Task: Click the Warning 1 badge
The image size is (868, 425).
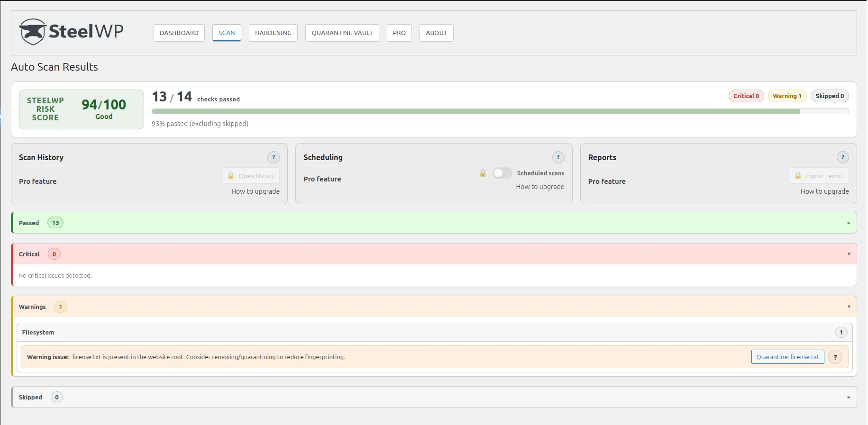Action: tap(787, 96)
